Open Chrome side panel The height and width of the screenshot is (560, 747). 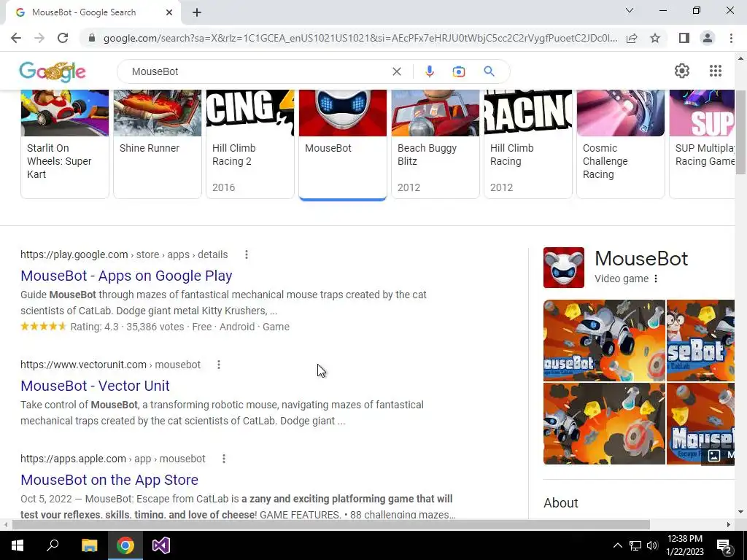(684, 38)
